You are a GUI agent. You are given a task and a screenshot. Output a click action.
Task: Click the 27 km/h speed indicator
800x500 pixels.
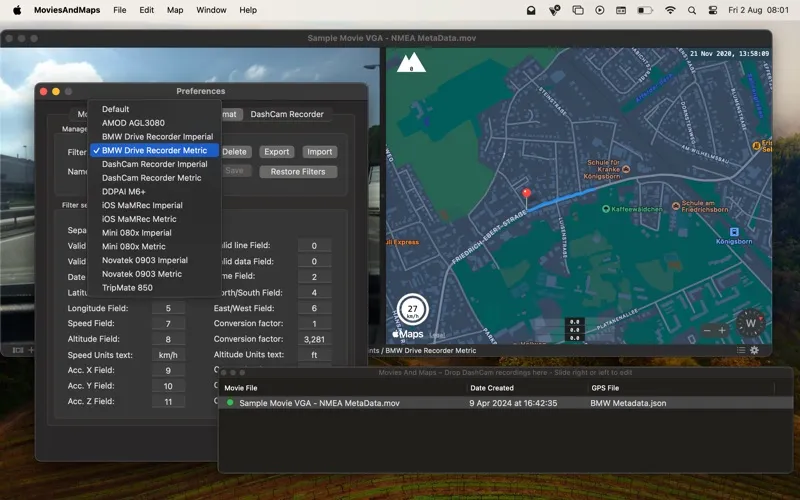[x=412, y=310]
